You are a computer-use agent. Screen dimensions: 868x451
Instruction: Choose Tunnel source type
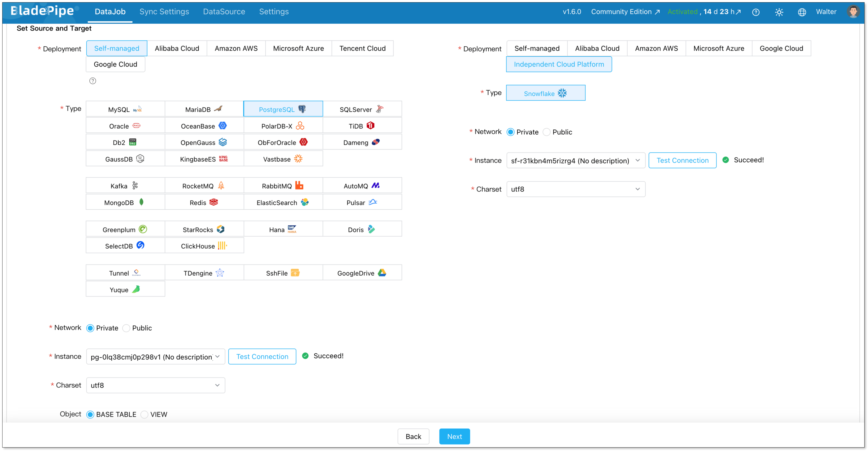[125, 273]
